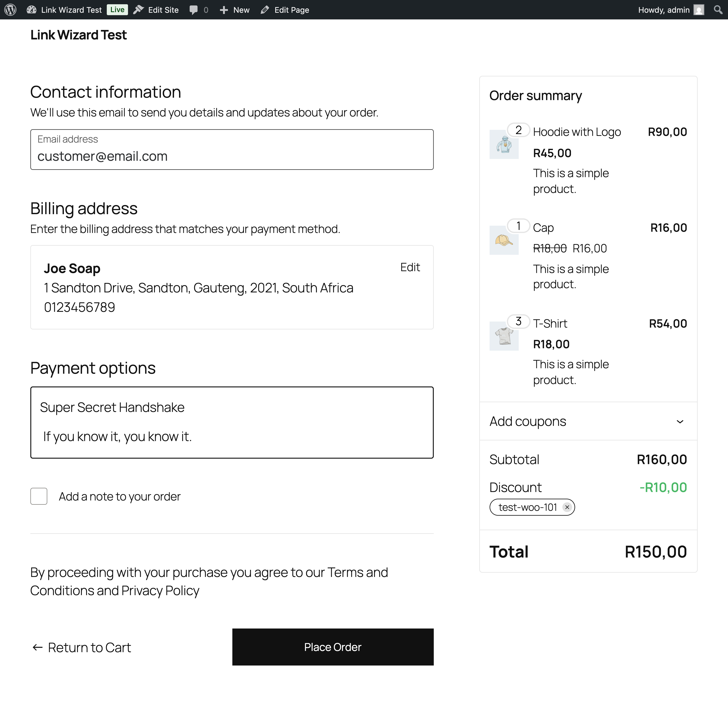Click the Hoodie with Logo thumbnail

coord(504,144)
